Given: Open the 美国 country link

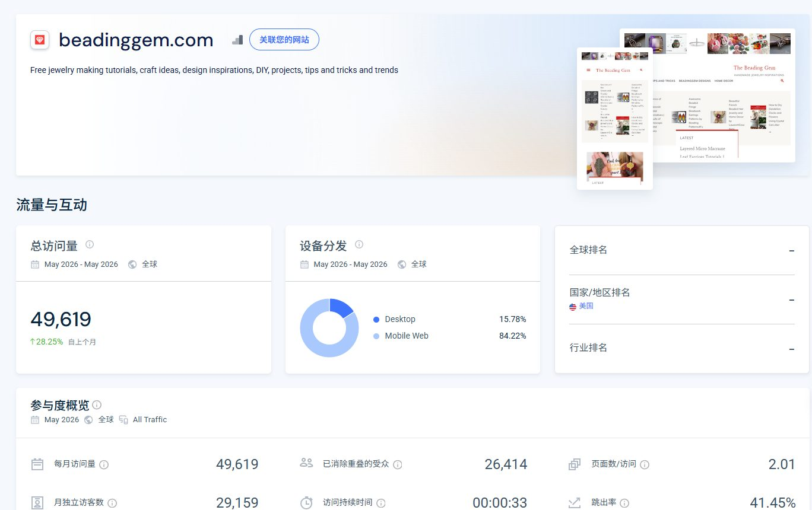Looking at the screenshot, I should click(x=586, y=307).
